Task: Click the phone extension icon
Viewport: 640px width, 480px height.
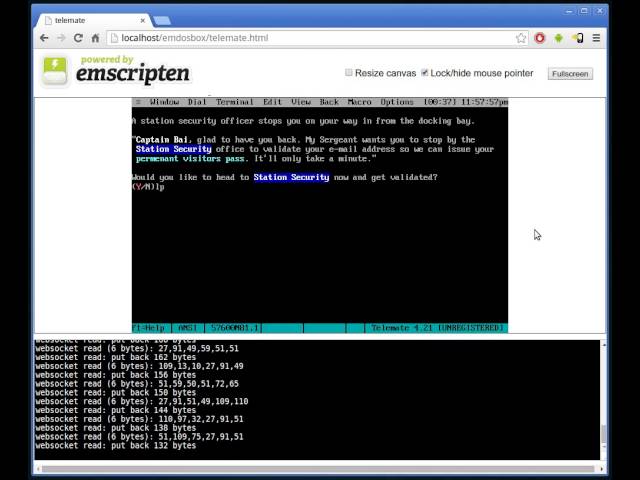Action: pos(578,38)
